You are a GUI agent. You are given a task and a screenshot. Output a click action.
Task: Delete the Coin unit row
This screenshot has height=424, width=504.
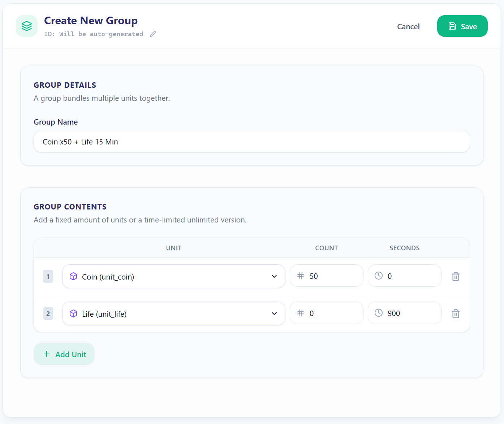(456, 276)
